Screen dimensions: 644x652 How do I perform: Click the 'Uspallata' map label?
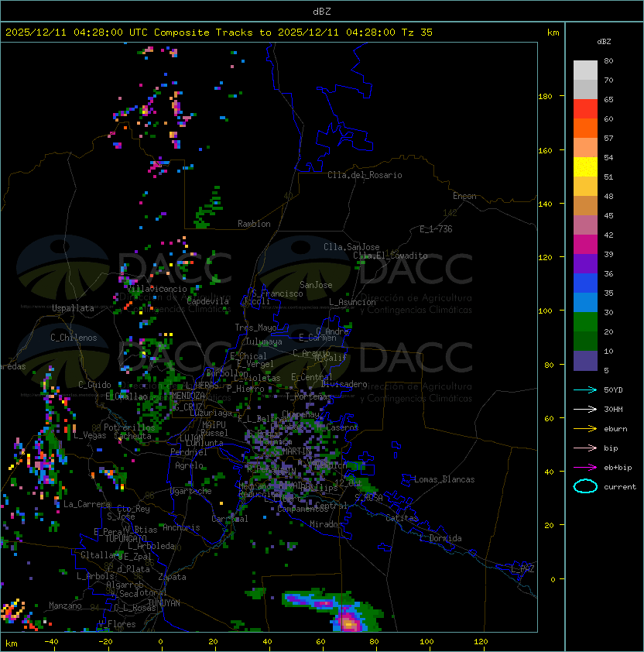click(x=73, y=308)
